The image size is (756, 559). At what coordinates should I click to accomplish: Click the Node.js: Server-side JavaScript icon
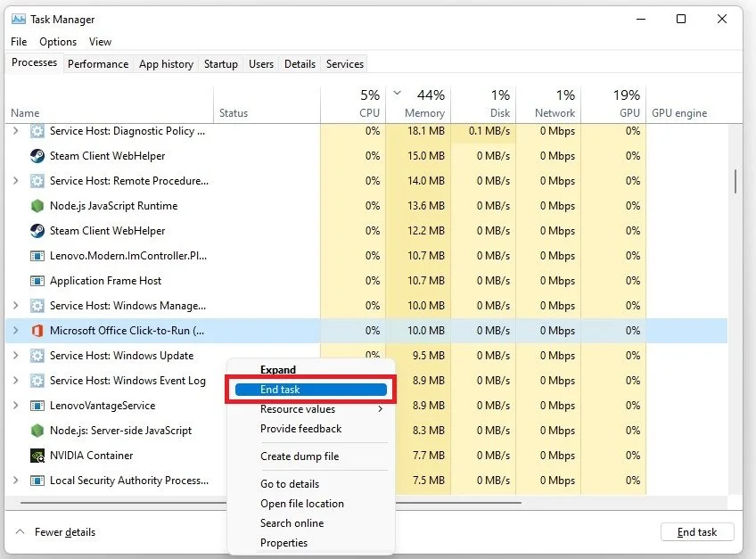coord(37,431)
